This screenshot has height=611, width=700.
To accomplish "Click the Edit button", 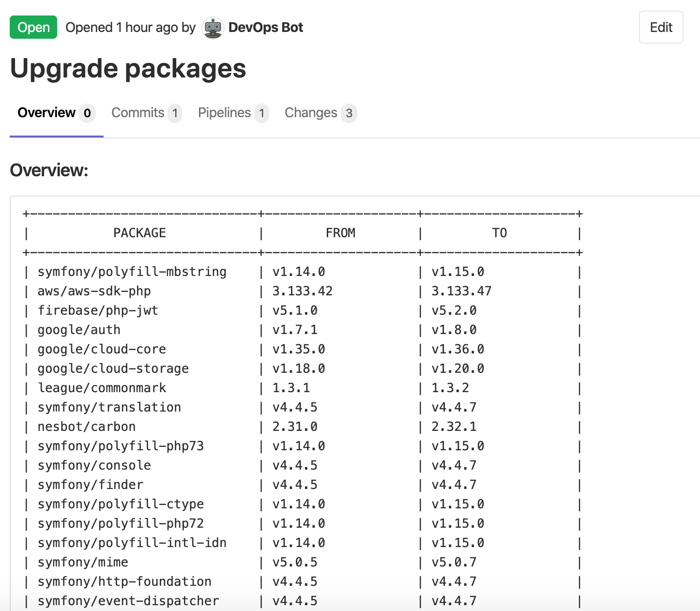I will (661, 27).
